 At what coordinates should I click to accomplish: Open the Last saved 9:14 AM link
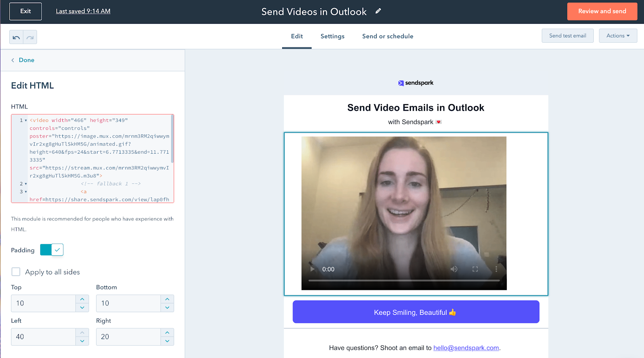[83, 11]
